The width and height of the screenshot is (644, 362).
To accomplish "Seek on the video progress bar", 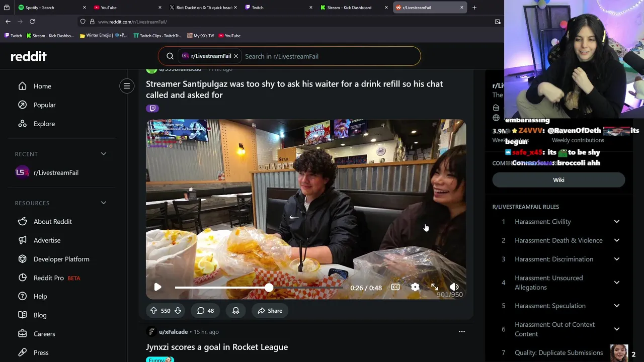I will click(259, 288).
